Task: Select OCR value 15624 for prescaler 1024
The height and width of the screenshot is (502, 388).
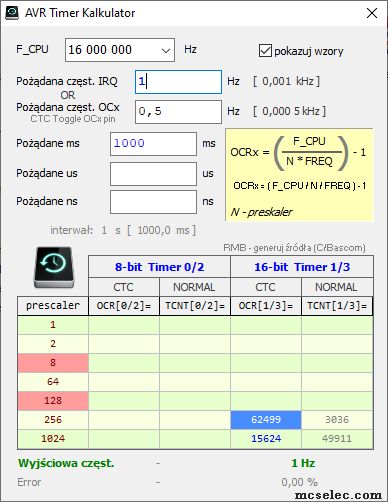Action: pyautogui.click(x=266, y=439)
